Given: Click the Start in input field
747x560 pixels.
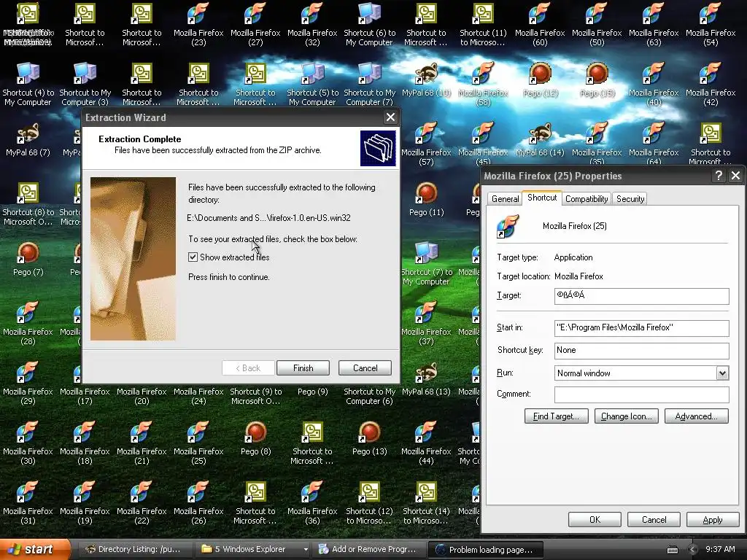Looking at the screenshot, I should tap(641, 327).
